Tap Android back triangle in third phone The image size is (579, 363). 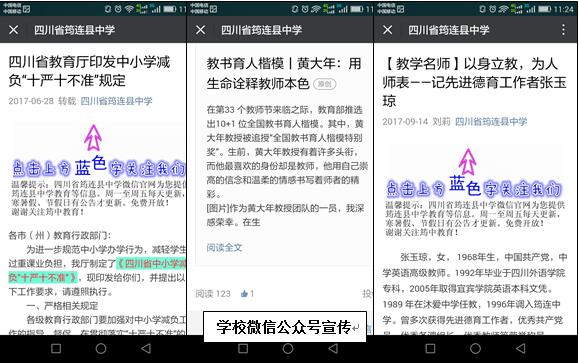pyautogui.click(x=521, y=348)
